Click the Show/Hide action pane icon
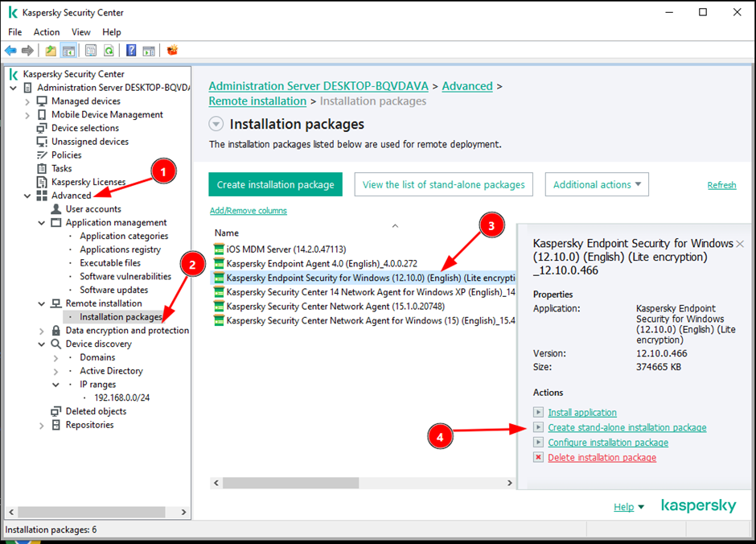 149,50
